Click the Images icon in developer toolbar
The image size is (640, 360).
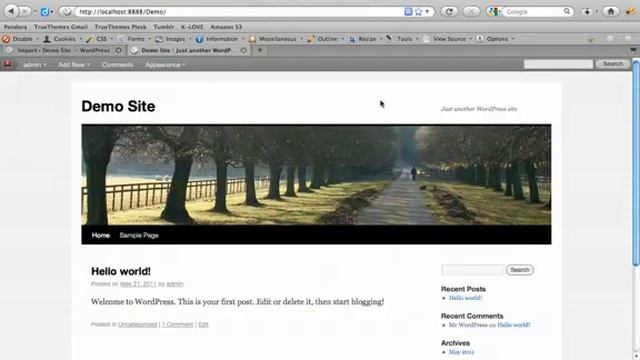click(x=159, y=39)
